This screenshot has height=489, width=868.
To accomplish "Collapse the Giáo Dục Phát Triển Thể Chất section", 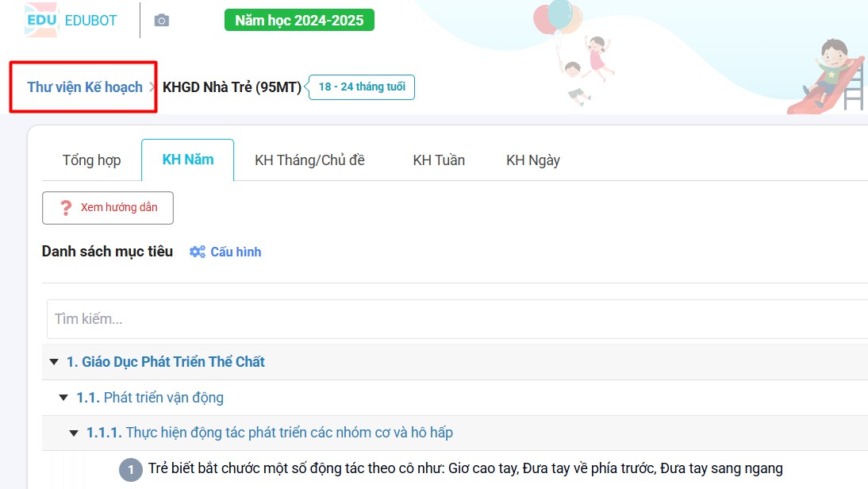I will pos(54,362).
